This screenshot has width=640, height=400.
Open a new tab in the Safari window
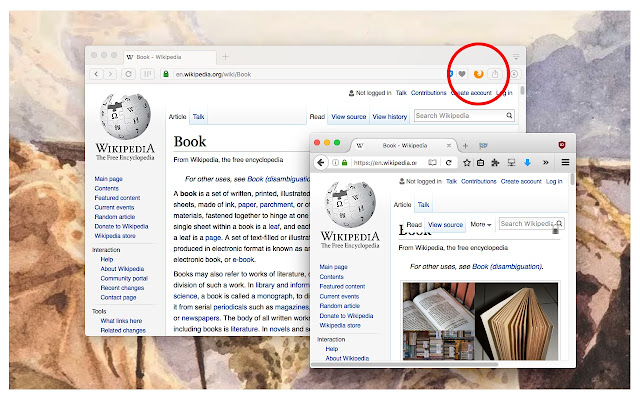[x=225, y=57]
